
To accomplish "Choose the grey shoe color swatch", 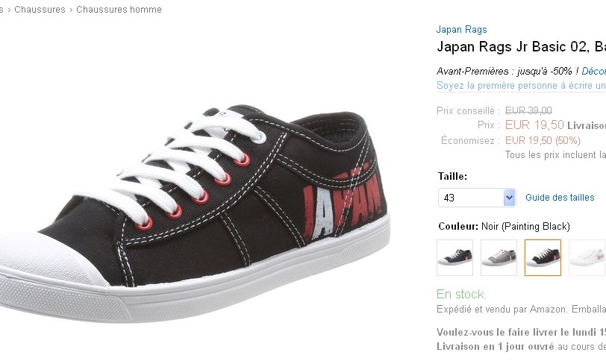I will point(499,257).
